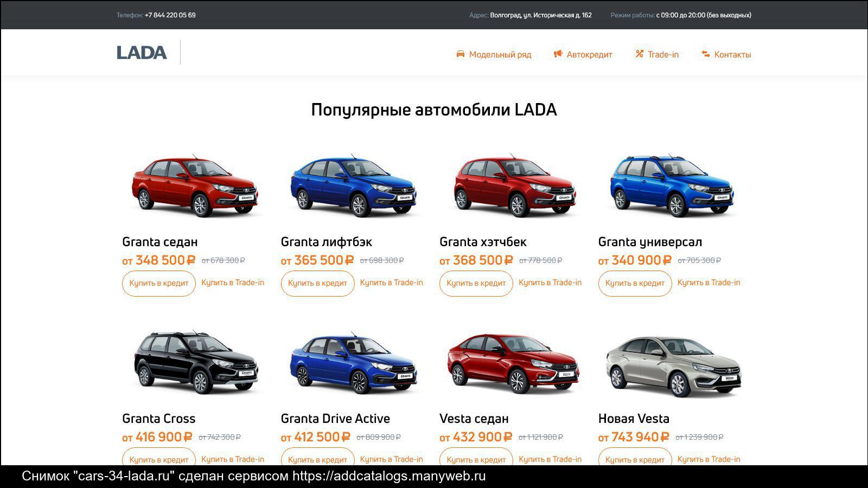Click Купить в Trade-in for Granta универсал
The width and height of the screenshot is (868, 488).
[x=709, y=282]
